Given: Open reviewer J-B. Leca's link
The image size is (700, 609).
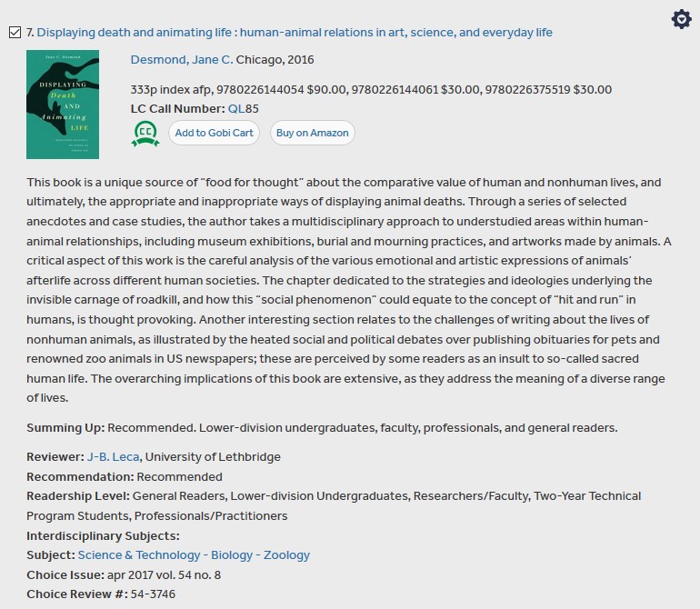Looking at the screenshot, I should click(x=113, y=457).
